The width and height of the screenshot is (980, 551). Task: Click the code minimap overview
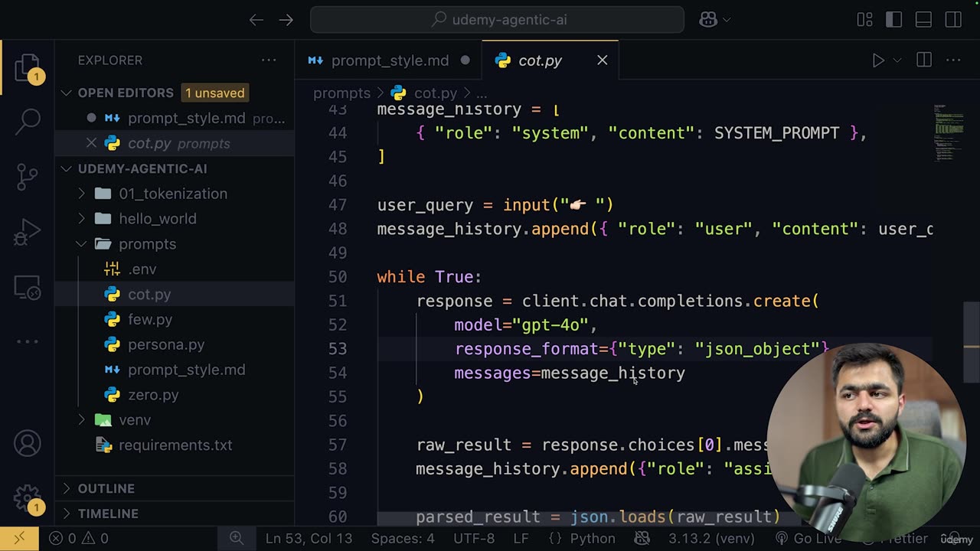(949, 133)
